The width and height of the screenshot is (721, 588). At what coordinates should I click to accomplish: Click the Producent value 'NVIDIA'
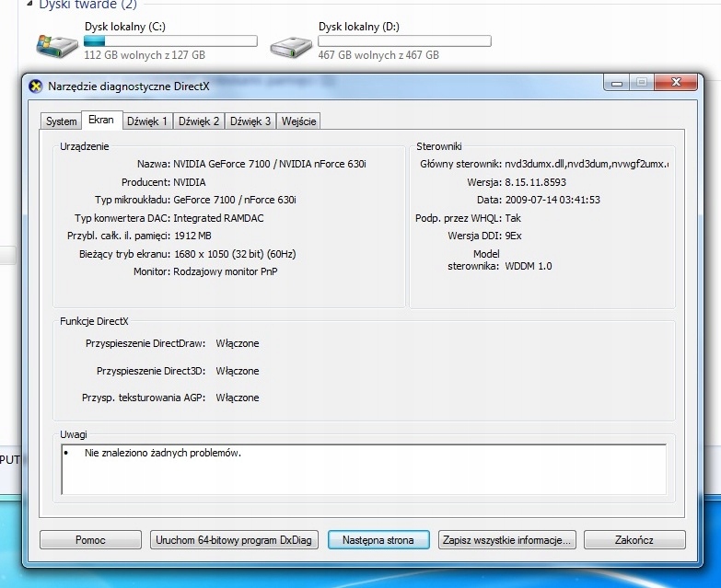tap(190, 182)
